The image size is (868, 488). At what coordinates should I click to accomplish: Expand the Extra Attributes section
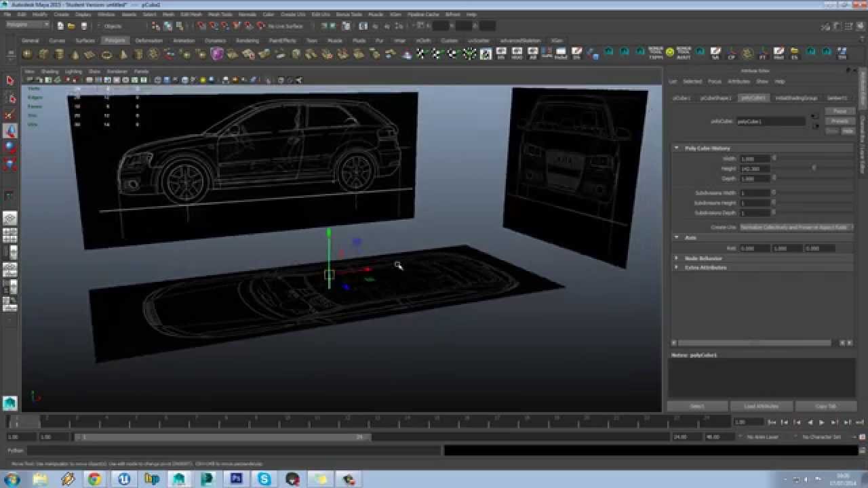click(676, 267)
